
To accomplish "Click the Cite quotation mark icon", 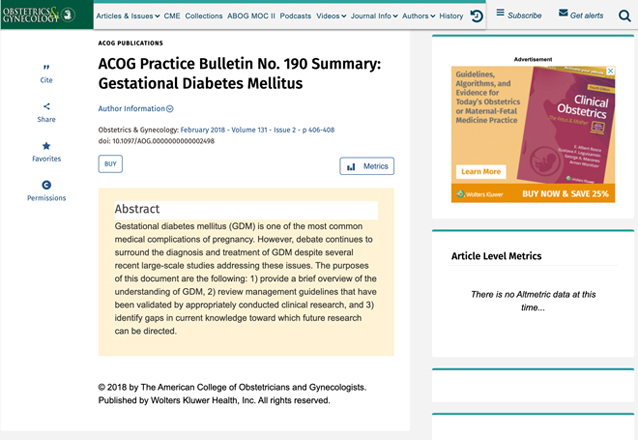I will 46,67.
